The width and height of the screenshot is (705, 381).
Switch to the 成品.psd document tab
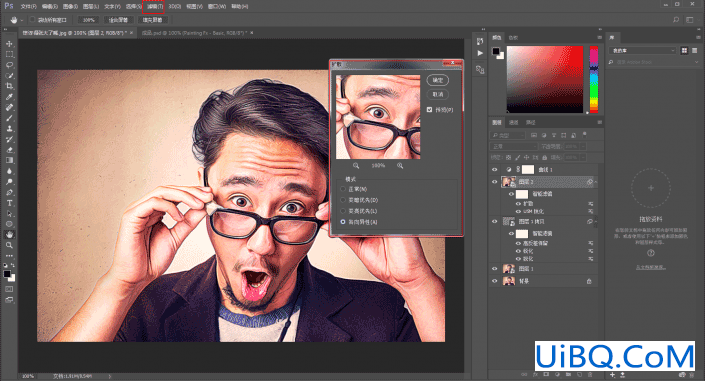click(x=193, y=33)
